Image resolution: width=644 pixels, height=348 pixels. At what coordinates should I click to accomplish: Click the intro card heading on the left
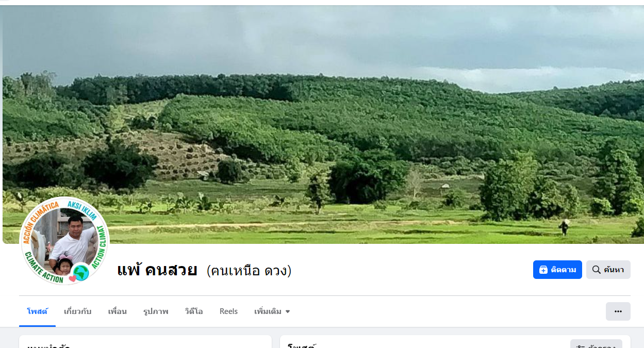(49, 345)
